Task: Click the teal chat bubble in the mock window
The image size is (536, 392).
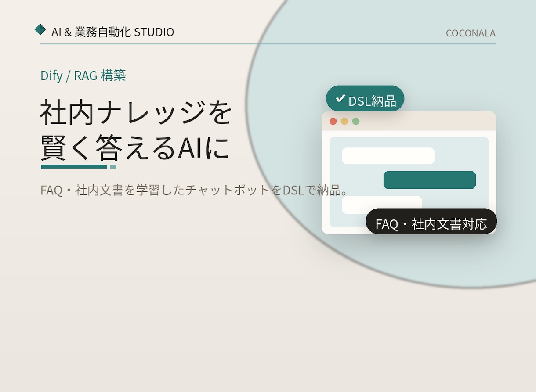Action: coord(430,180)
